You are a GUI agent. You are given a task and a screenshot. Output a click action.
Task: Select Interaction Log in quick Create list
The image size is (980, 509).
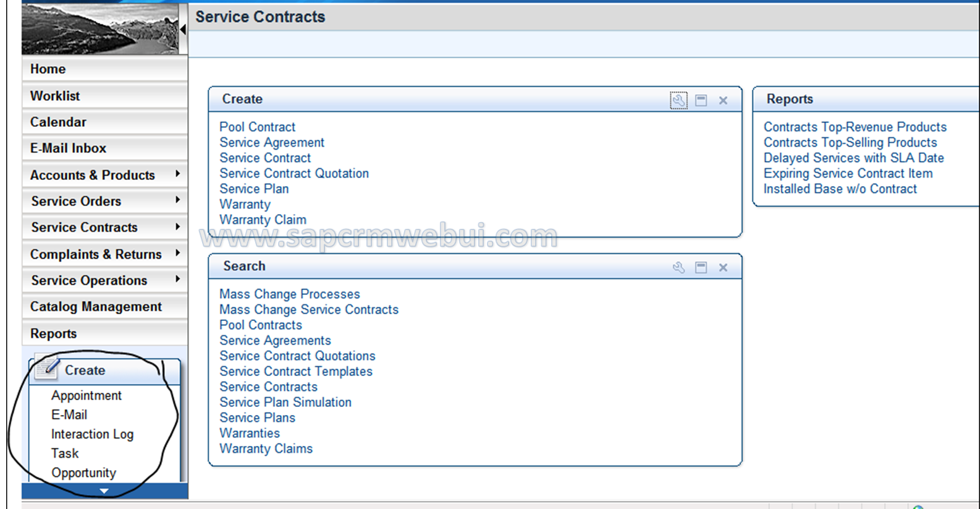[x=92, y=434]
